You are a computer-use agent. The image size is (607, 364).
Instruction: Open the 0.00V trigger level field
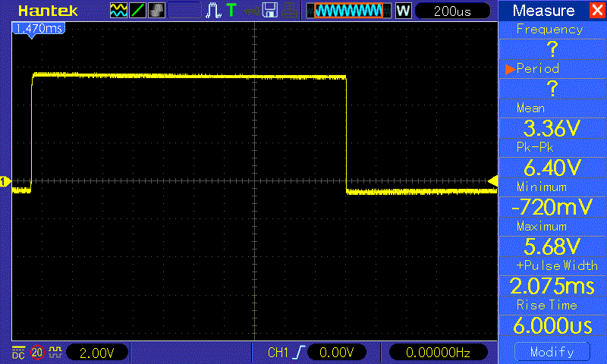click(338, 353)
